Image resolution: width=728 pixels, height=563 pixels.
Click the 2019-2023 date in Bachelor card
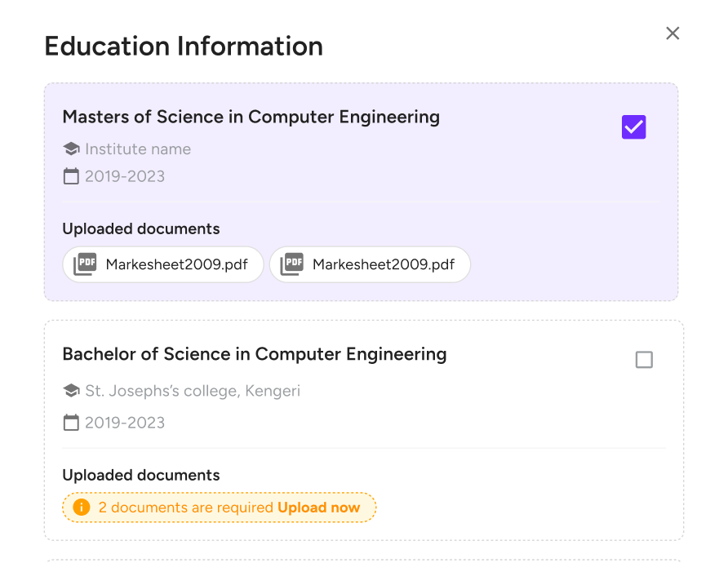coord(125,423)
